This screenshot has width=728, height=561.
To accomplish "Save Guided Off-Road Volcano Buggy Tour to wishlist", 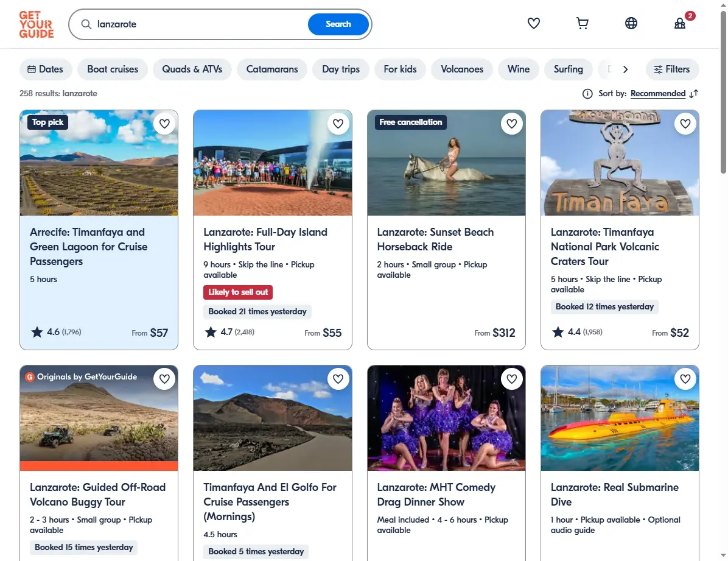I will pyautogui.click(x=164, y=379).
